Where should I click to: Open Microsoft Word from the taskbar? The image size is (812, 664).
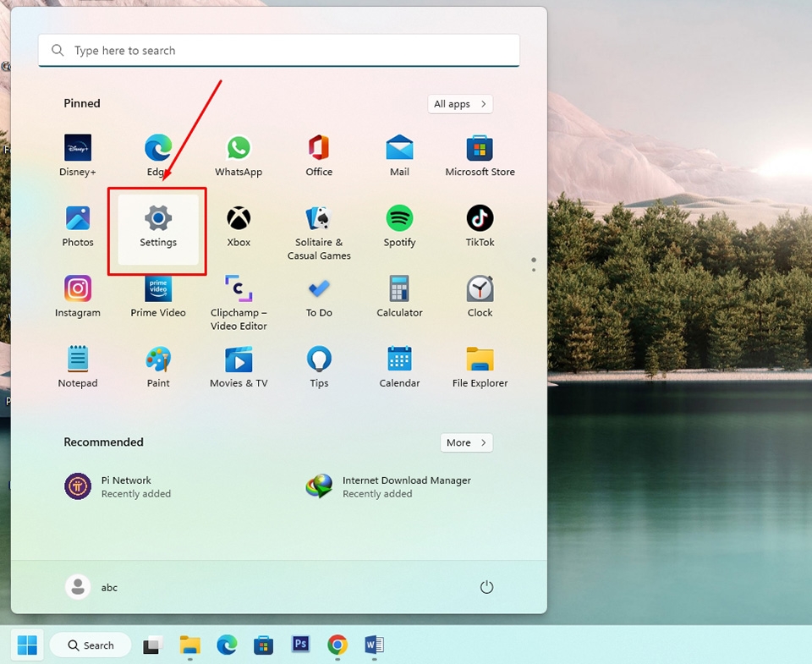point(374,645)
